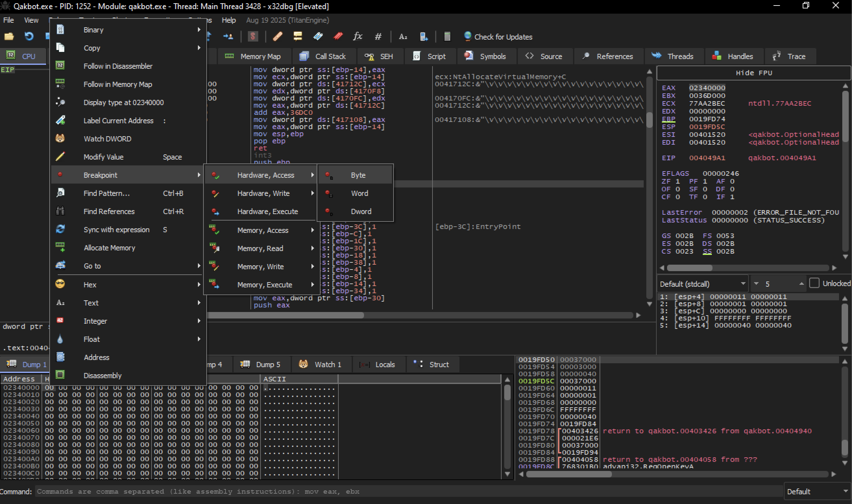The width and height of the screenshot is (852, 504).
Task: Open the File menu
Action: (x=8, y=20)
